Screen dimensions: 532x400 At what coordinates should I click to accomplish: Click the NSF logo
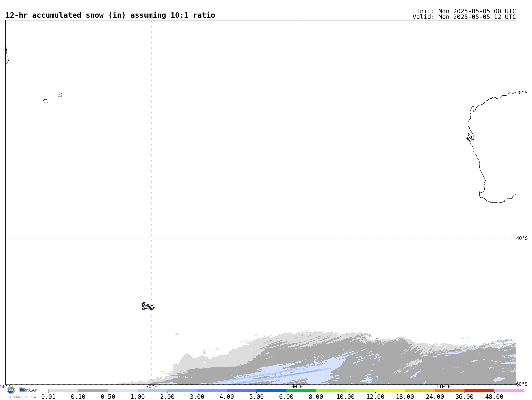[11, 390]
